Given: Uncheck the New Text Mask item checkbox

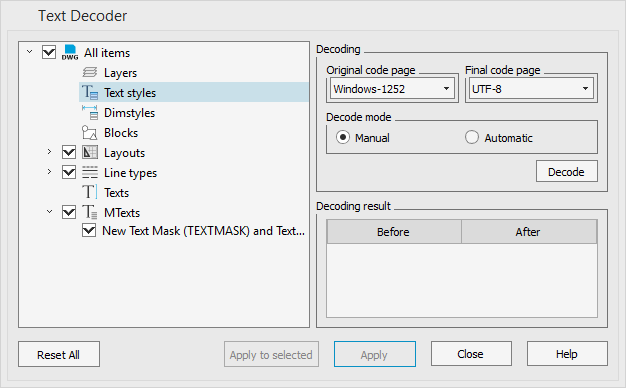Looking at the screenshot, I should pos(89,230).
